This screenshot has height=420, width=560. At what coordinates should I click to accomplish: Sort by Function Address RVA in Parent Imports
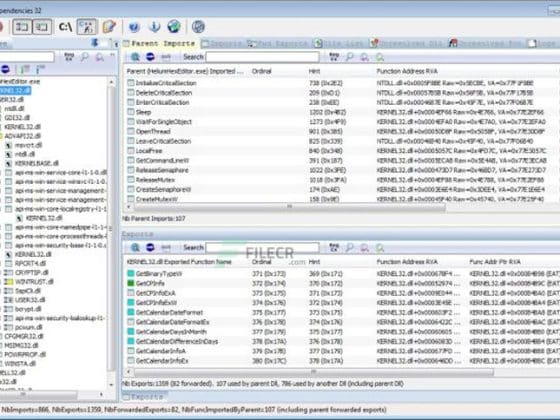coord(407,71)
